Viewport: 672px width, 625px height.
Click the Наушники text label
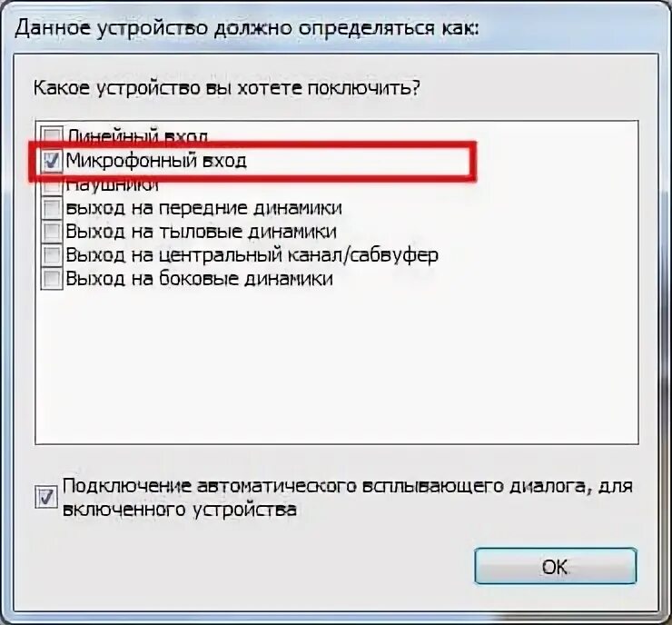pos(113,185)
